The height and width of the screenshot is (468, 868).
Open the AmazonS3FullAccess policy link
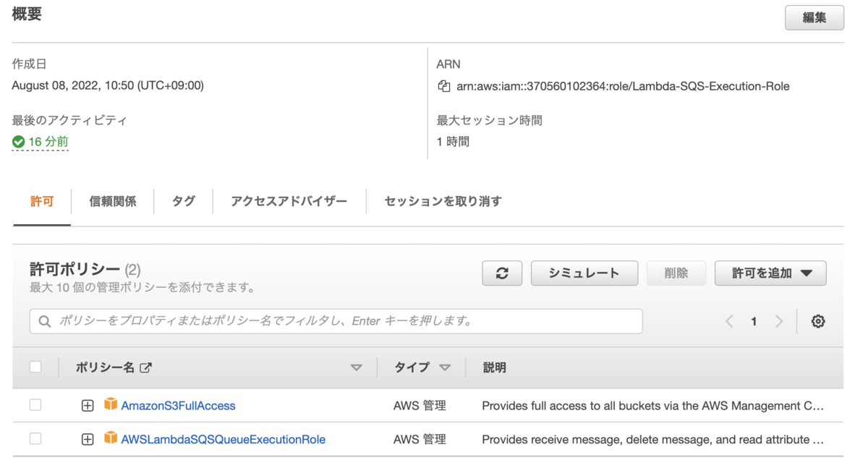coord(179,406)
